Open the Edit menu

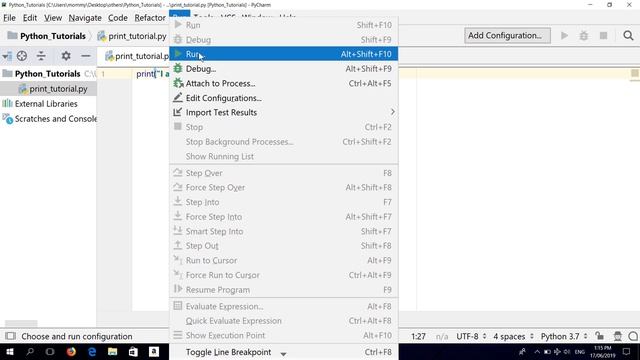[x=30, y=18]
